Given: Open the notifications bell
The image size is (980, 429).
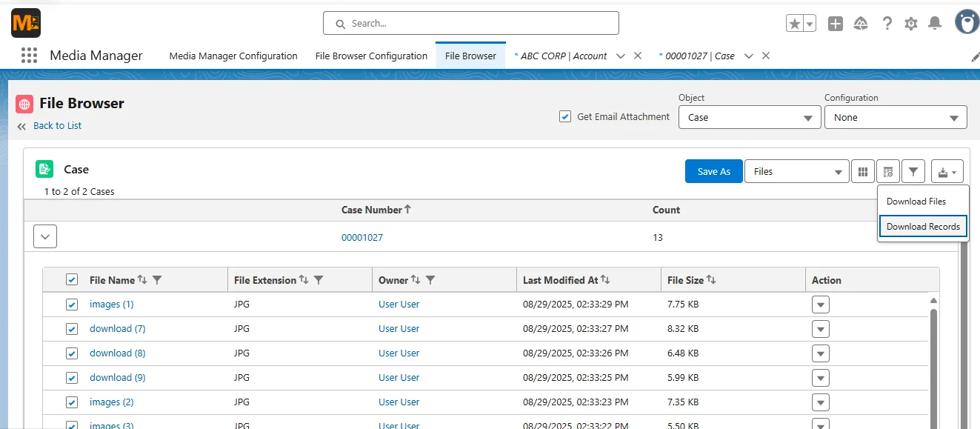Looking at the screenshot, I should pos(935,24).
